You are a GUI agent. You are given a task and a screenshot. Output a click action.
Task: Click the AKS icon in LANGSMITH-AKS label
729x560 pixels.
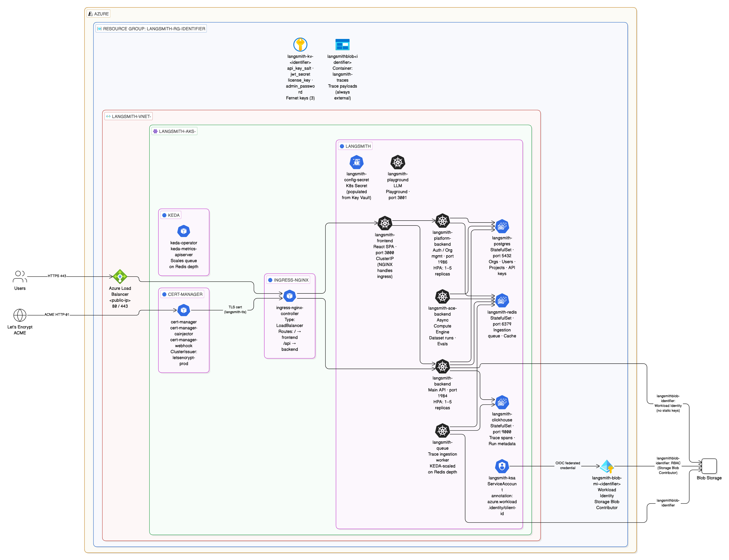tap(155, 131)
